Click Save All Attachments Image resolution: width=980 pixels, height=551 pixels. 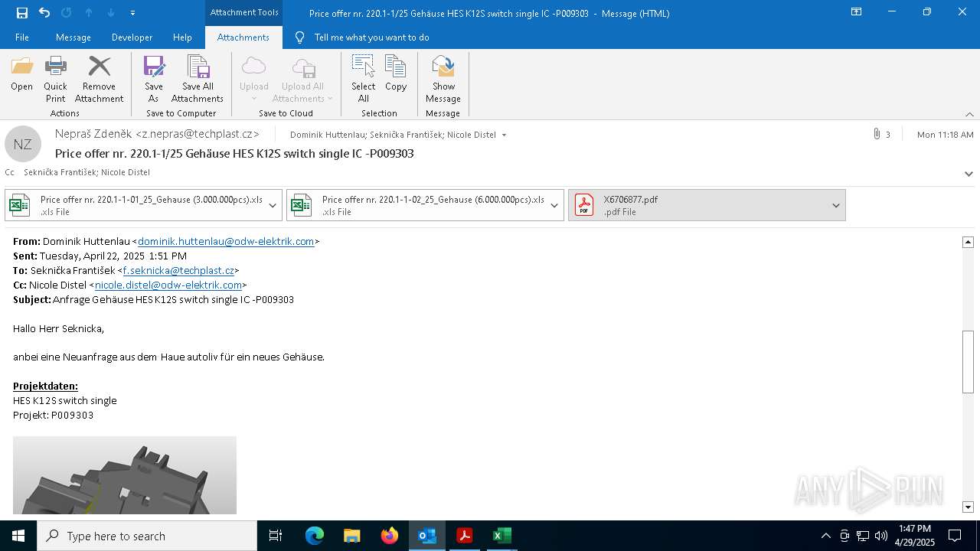(x=198, y=80)
